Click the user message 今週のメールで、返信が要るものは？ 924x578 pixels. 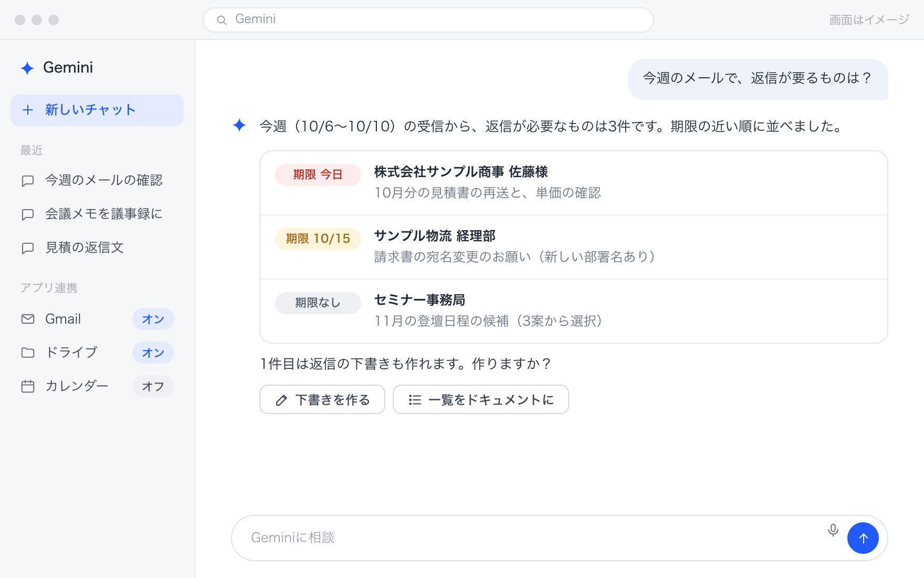[x=758, y=78]
